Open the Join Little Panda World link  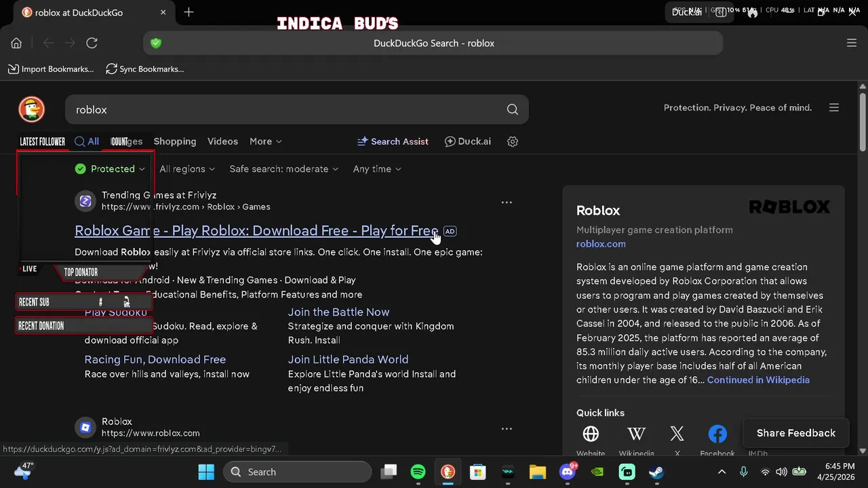pyautogui.click(x=348, y=359)
